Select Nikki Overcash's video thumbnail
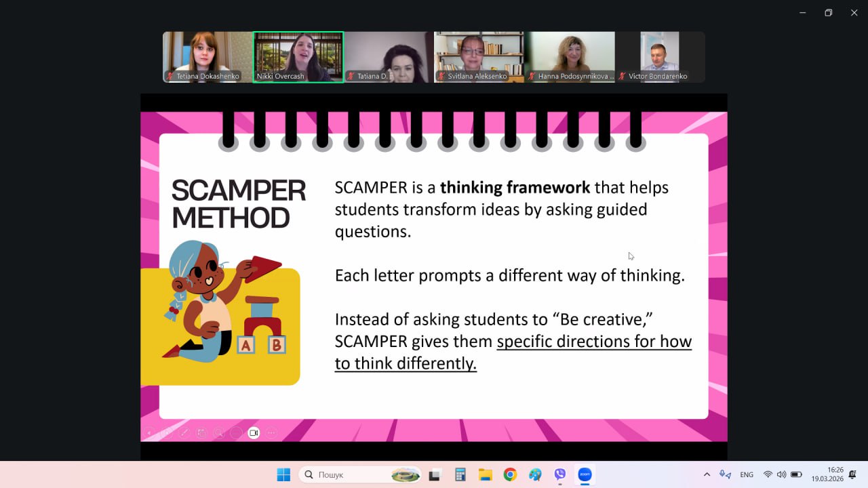The image size is (868, 488). (298, 57)
